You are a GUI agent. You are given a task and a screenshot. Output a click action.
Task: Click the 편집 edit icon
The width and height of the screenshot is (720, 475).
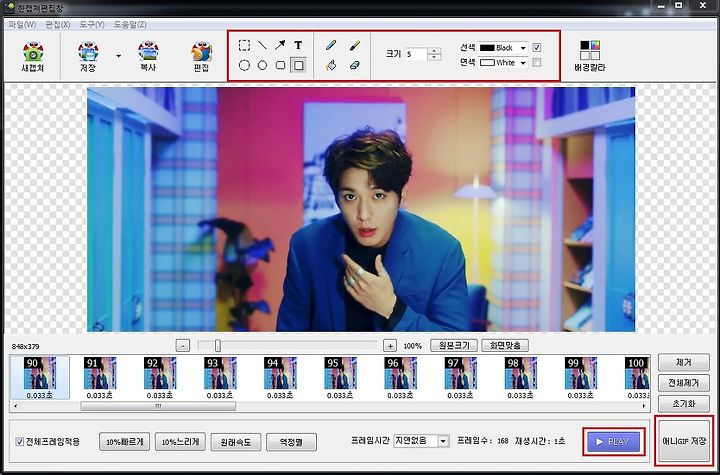(x=201, y=56)
